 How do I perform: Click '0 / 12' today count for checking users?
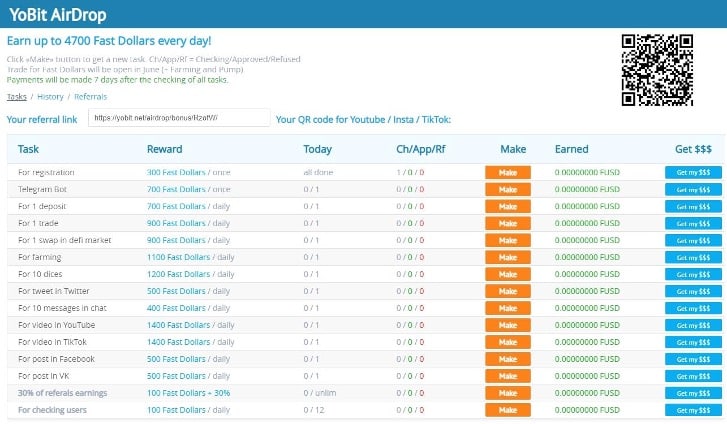point(313,410)
